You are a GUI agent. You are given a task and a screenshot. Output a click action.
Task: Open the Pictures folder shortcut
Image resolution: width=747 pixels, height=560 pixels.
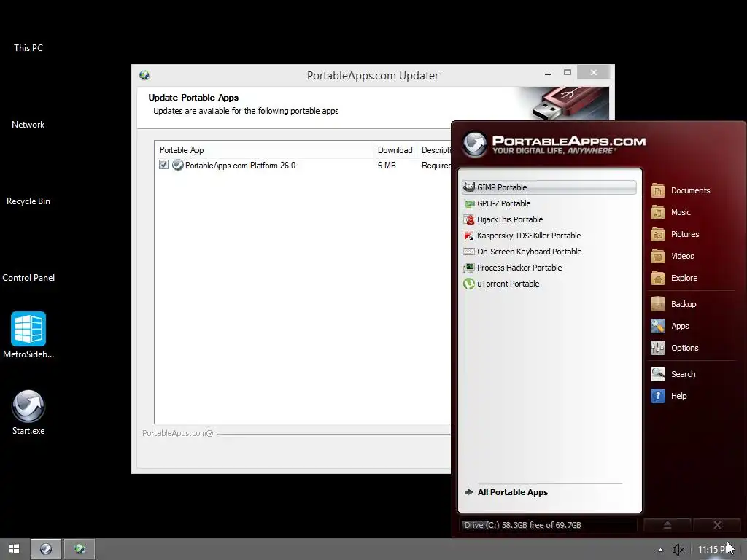675,234
